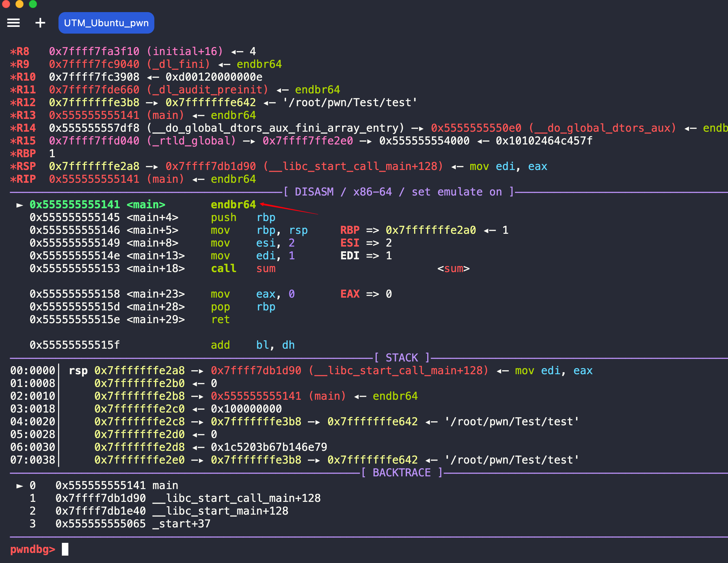Click the BACKTRACE section header text
Image resolution: width=728 pixels, height=563 pixels.
[402, 473]
